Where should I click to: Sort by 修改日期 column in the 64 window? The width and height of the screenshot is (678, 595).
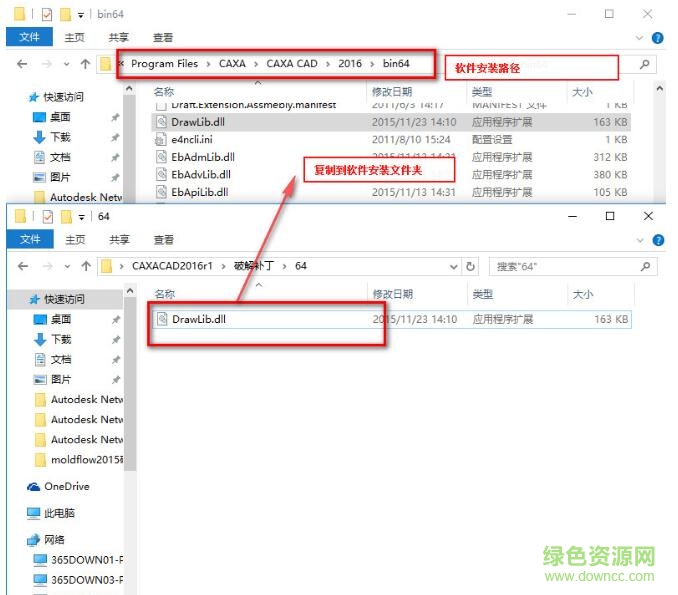click(393, 294)
